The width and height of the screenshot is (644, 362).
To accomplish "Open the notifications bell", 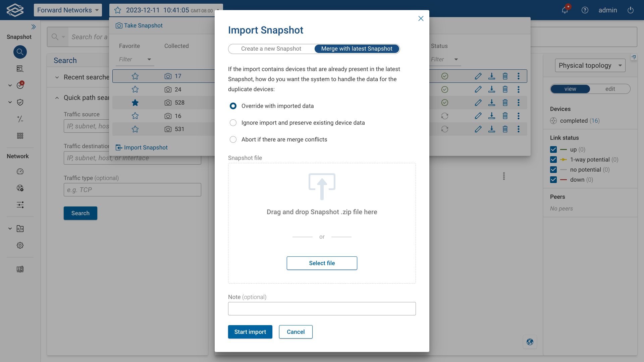I will pyautogui.click(x=565, y=10).
